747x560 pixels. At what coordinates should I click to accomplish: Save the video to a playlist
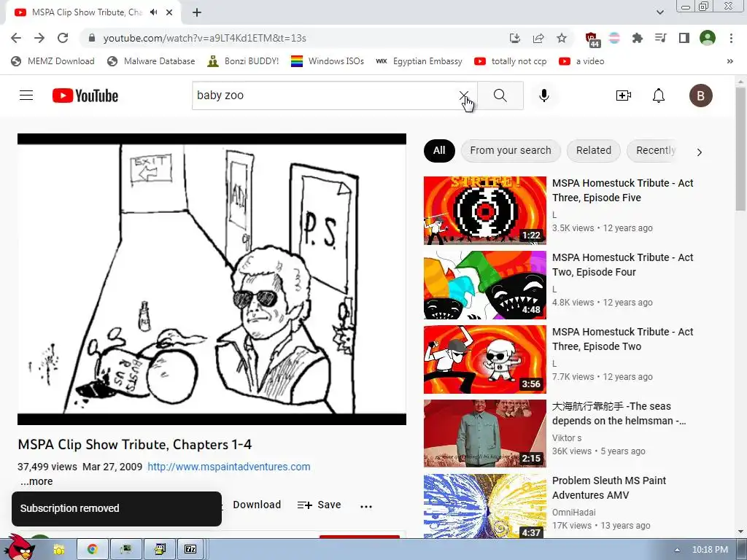pyautogui.click(x=320, y=505)
